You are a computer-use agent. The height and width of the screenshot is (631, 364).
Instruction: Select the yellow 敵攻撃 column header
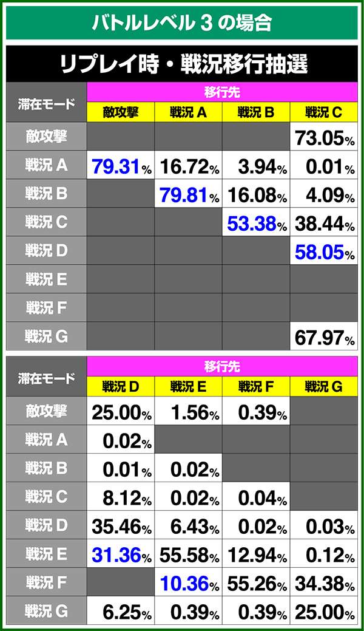coord(121,112)
